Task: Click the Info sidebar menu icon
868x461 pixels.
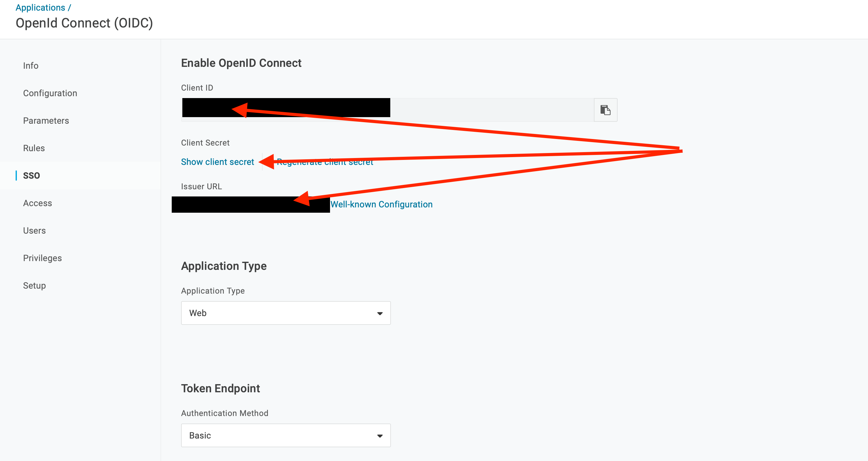Action: tap(30, 66)
